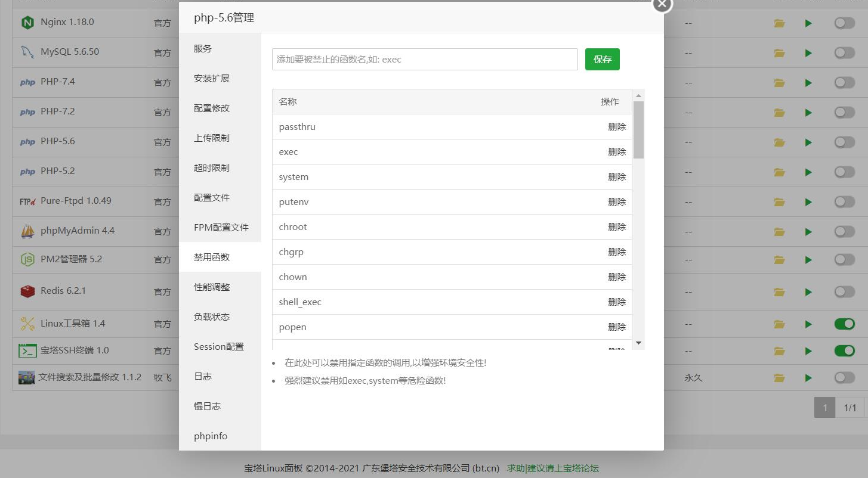Click the Nginx 1.18.0 logo icon
The height and width of the screenshot is (478, 868).
pyautogui.click(x=27, y=23)
